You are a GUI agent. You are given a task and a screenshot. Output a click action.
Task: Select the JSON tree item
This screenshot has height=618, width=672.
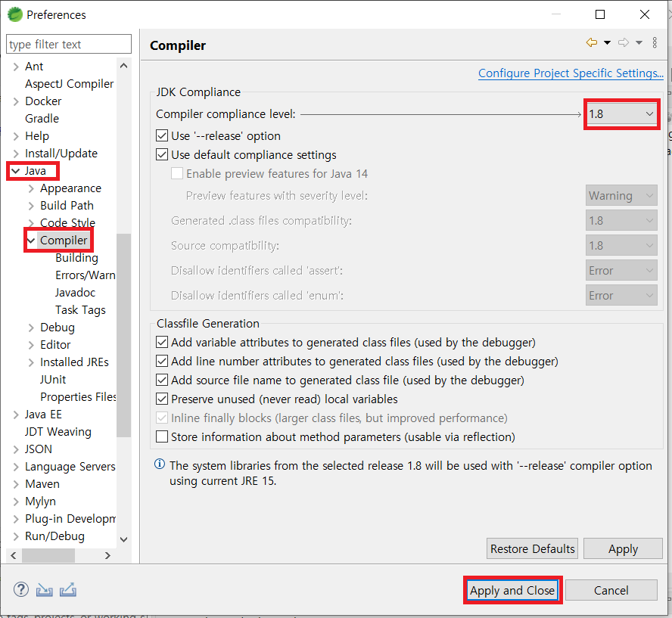[x=39, y=449]
